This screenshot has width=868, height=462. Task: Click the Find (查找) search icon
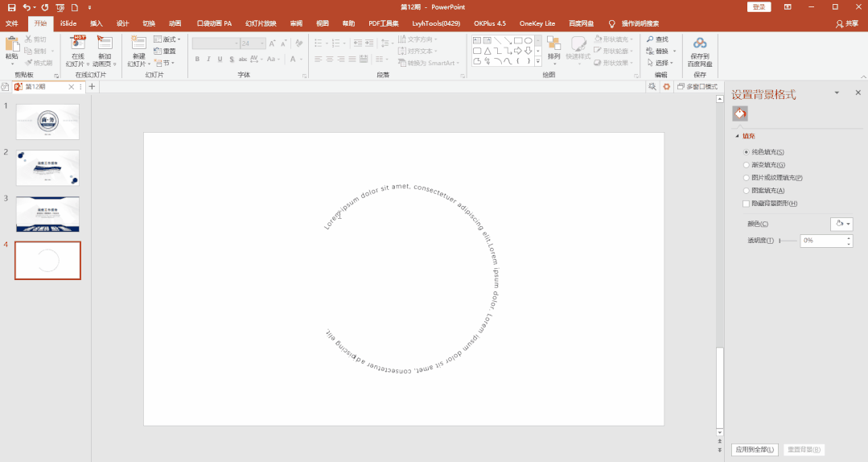[650, 39]
